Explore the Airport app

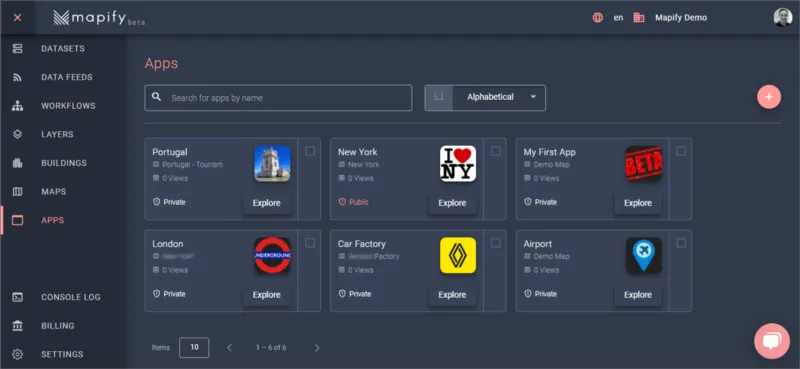pos(638,295)
